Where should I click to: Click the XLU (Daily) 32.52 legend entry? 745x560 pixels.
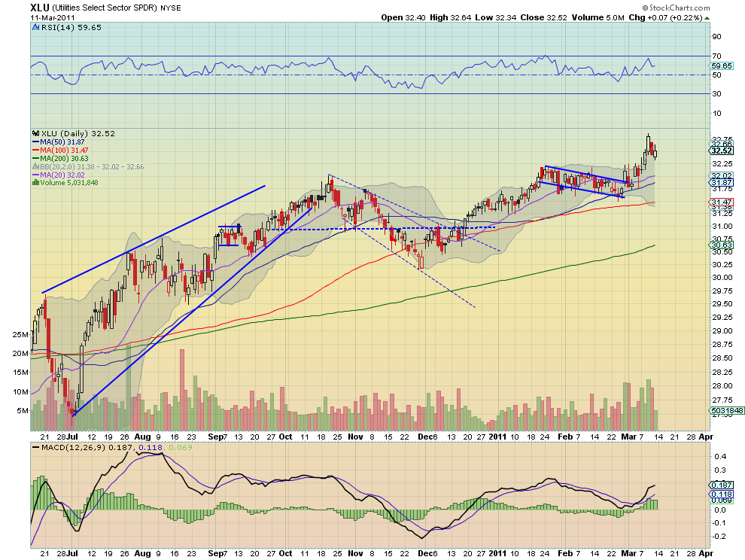coord(78,133)
